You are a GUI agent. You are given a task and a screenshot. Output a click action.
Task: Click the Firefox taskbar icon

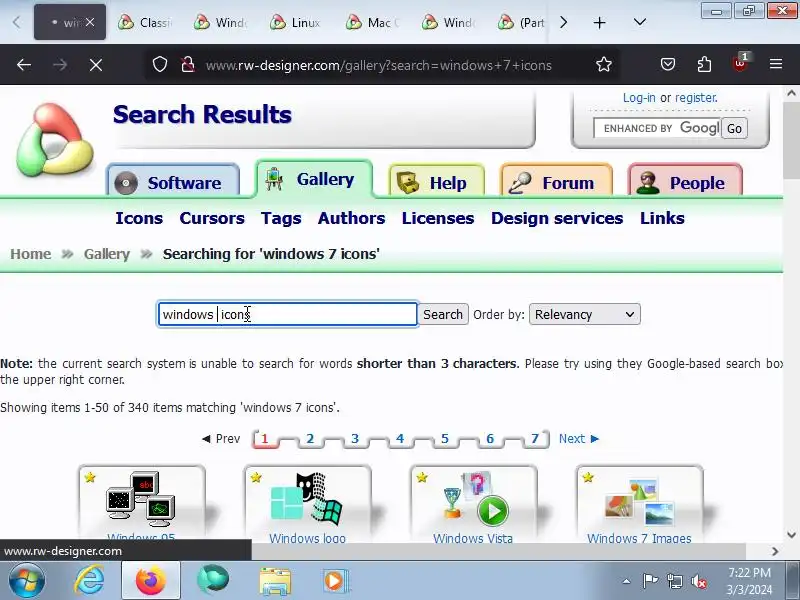tap(151, 581)
